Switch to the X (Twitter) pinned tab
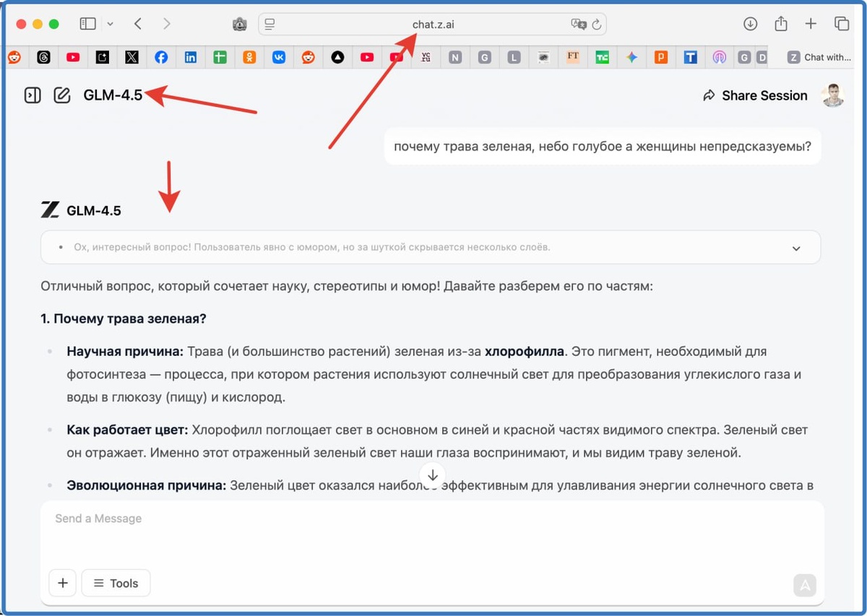This screenshot has height=616, width=867. pos(131,57)
